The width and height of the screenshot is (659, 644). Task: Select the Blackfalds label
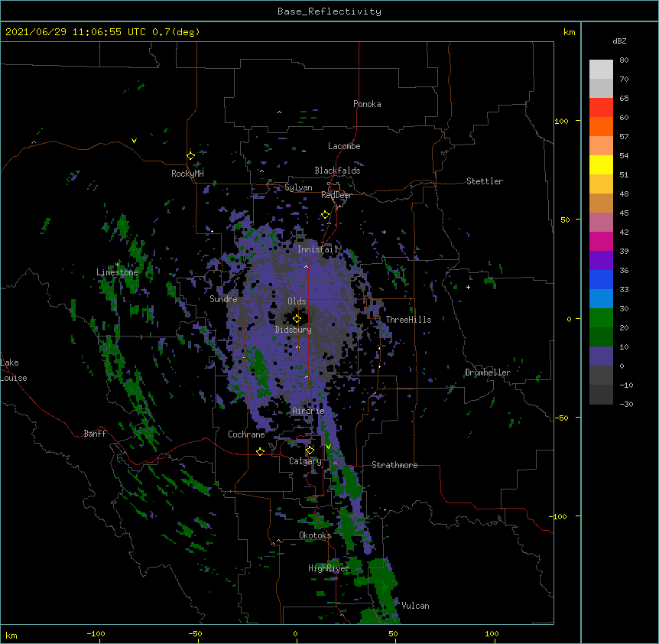[x=337, y=171]
